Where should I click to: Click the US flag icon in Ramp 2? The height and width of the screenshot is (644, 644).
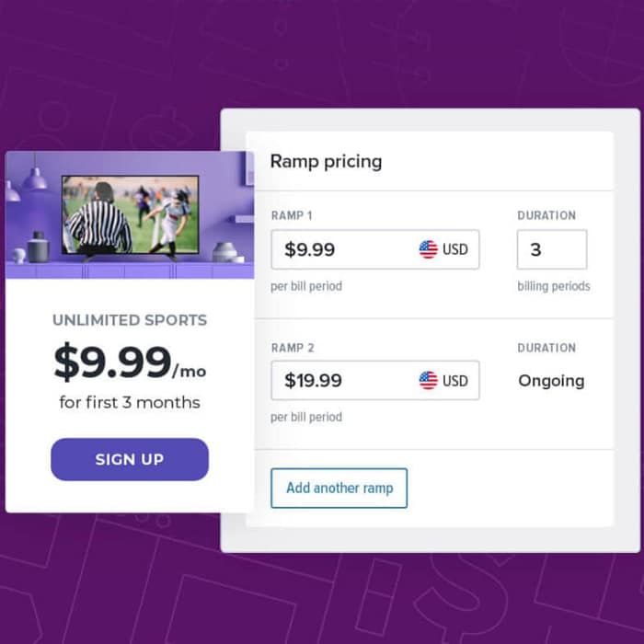pos(429,380)
